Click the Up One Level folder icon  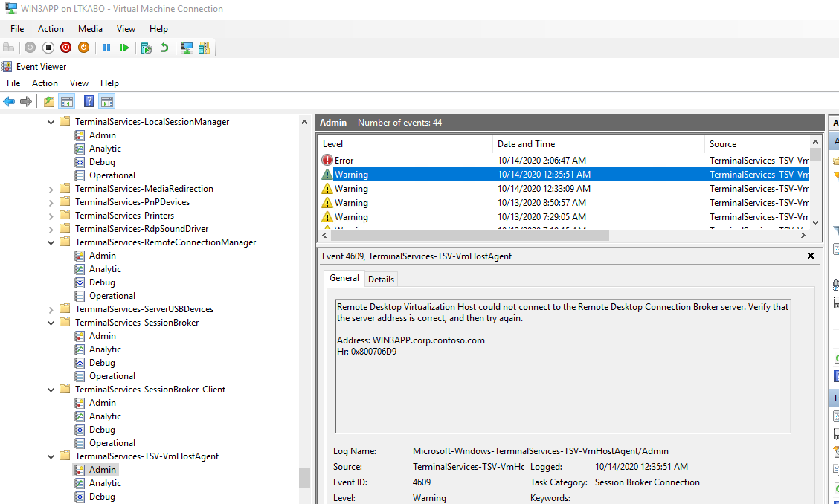click(48, 101)
